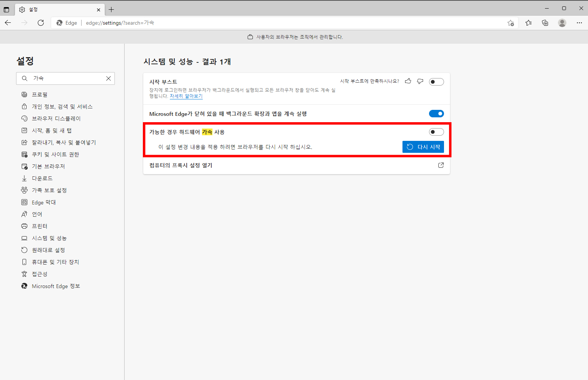Open the Favorites list icon

point(529,23)
